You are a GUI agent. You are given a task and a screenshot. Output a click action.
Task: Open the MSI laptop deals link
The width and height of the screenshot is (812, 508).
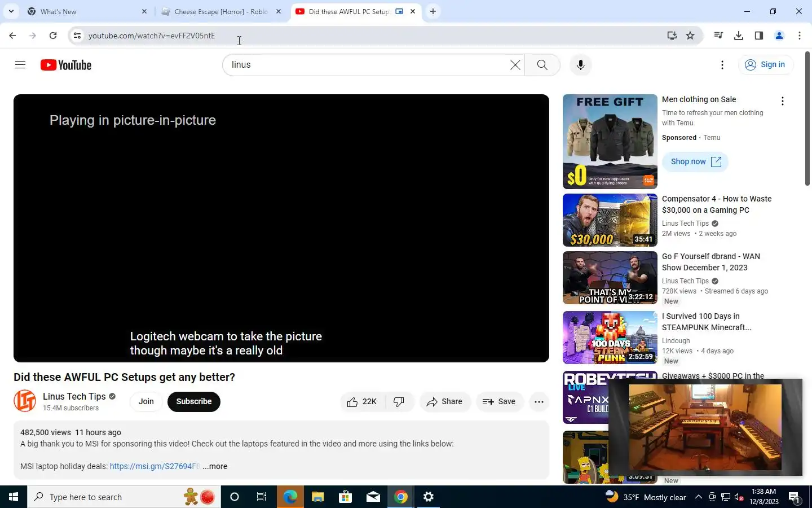[x=155, y=467]
